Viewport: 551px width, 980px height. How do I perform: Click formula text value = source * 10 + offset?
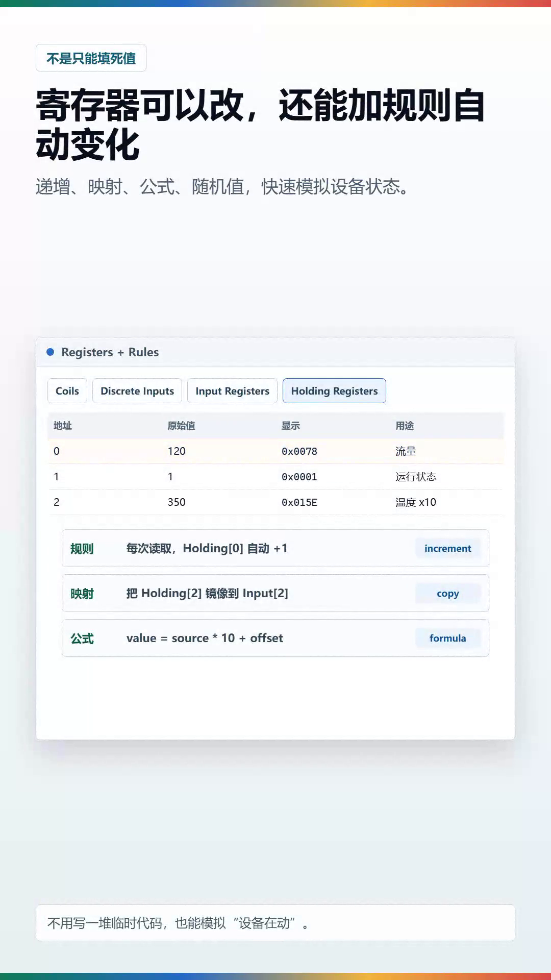[x=205, y=638]
